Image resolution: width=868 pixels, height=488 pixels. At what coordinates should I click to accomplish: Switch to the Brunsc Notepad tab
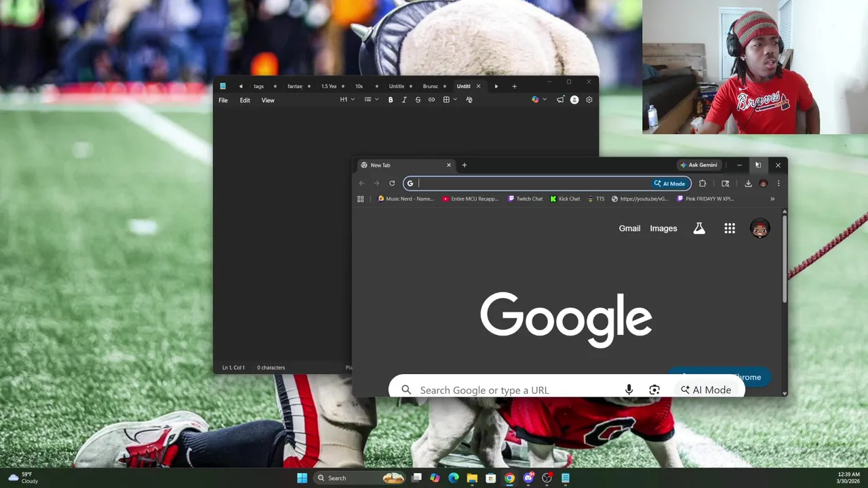coord(431,86)
